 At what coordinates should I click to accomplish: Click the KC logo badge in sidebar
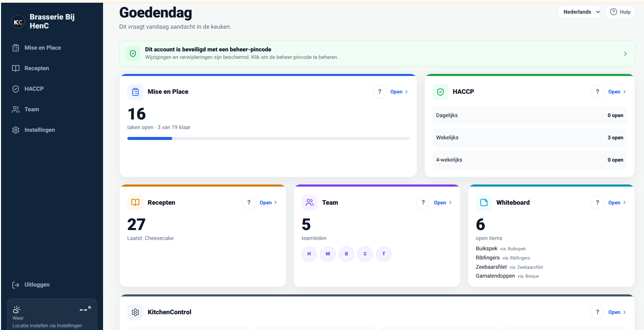tap(18, 22)
